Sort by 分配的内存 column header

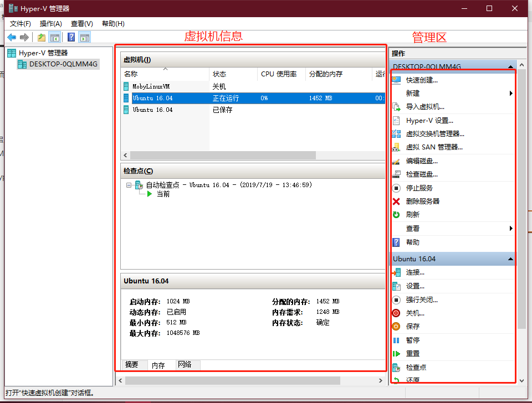tap(339, 74)
